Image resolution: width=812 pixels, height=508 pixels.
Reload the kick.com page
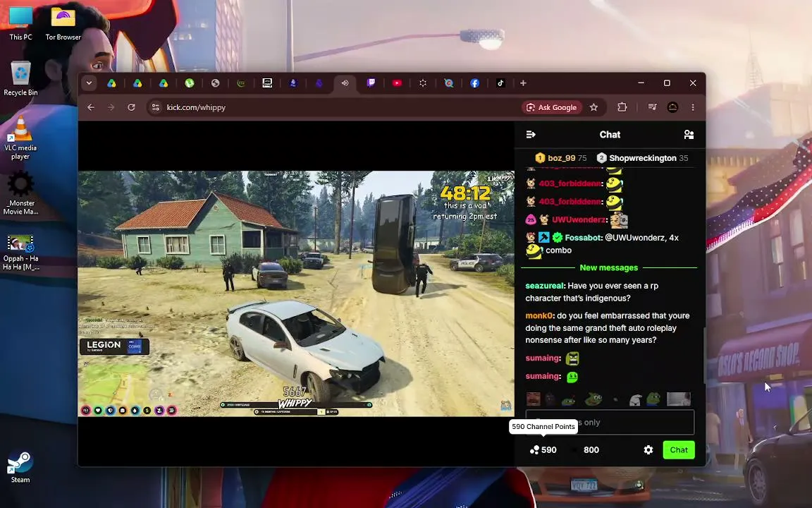pyautogui.click(x=132, y=107)
